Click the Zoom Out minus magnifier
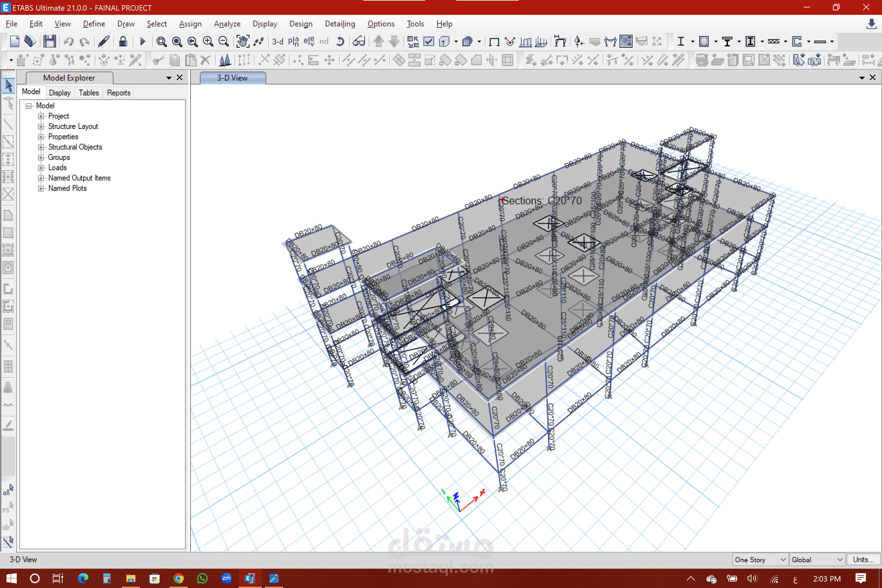 tap(223, 41)
